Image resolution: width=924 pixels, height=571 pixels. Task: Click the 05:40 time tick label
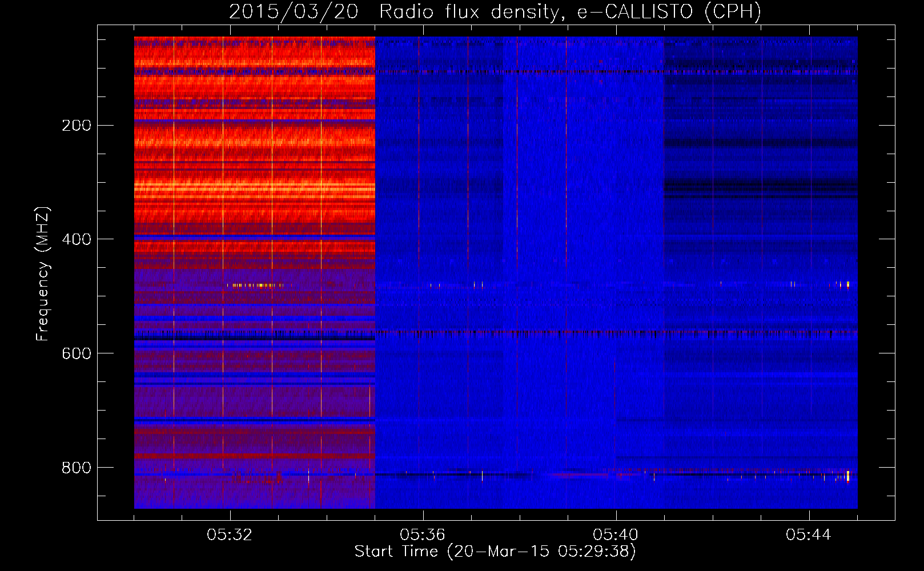click(x=616, y=535)
